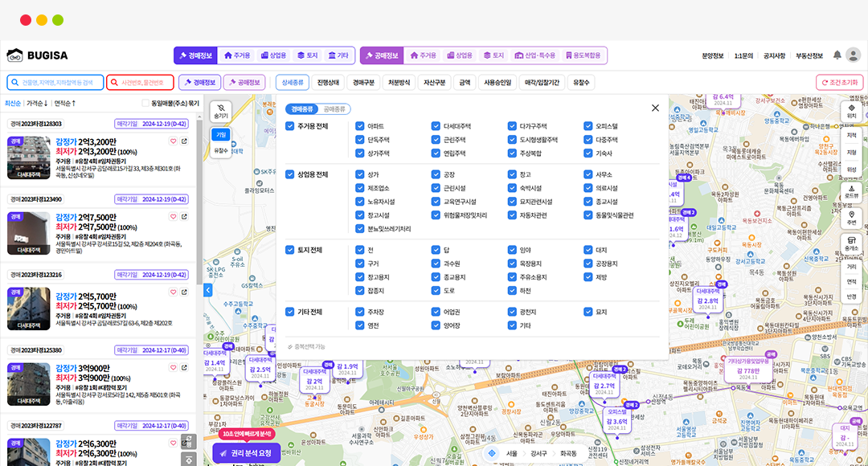Open the 진행상태 filter dropdown
Image resolution: width=868 pixels, height=466 pixels.
pyautogui.click(x=329, y=82)
